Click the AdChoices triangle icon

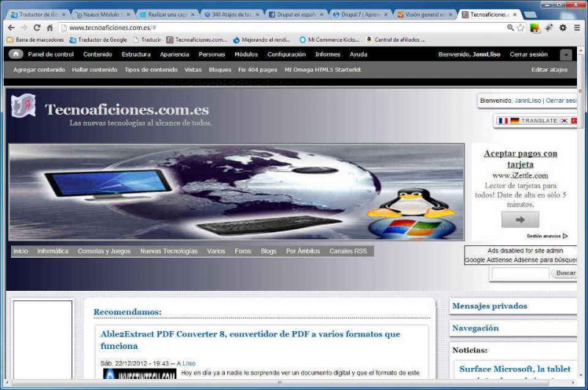click(x=565, y=236)
